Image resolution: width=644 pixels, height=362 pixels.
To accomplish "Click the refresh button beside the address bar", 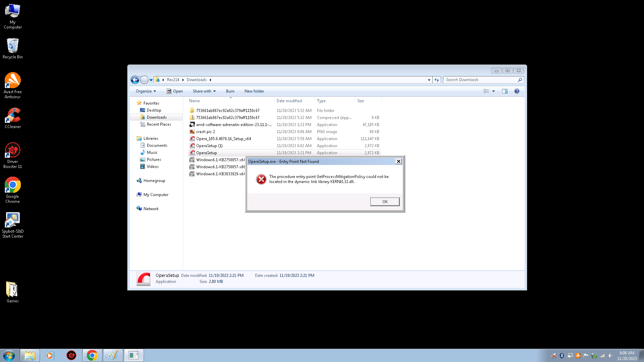I will click(437, 80).
